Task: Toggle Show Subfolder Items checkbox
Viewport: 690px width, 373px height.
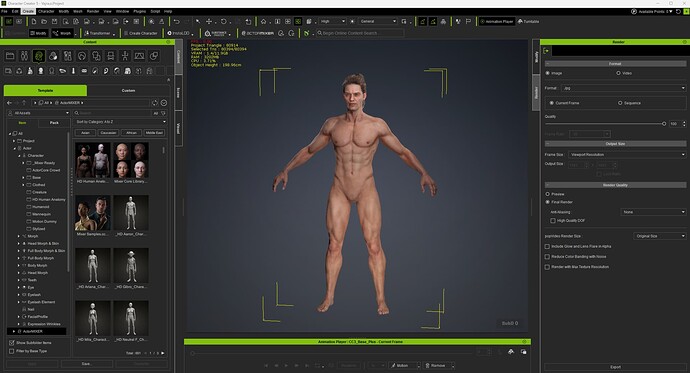Action: click(12, 343)
